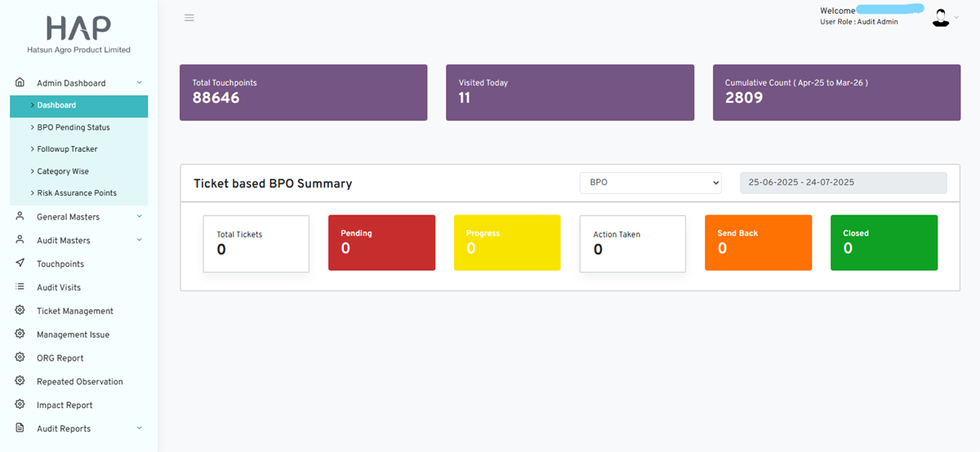
Task: Expand the Audit Masters submenu chevron
Action: point(139,240)
